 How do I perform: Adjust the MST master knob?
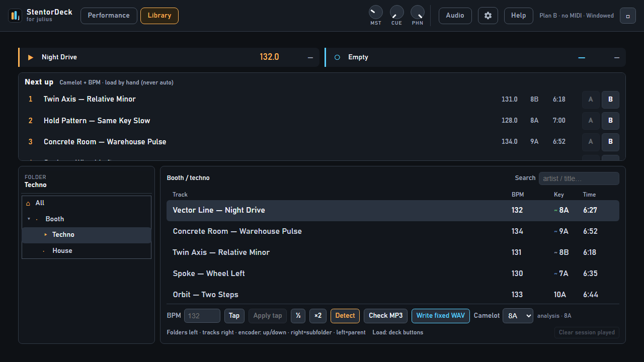coord(376,12)
